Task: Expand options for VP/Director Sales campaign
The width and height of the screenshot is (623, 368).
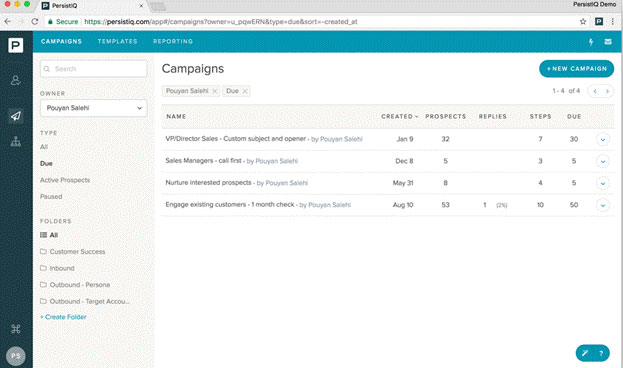Action: pyautogui.click(x=602, y=139)
